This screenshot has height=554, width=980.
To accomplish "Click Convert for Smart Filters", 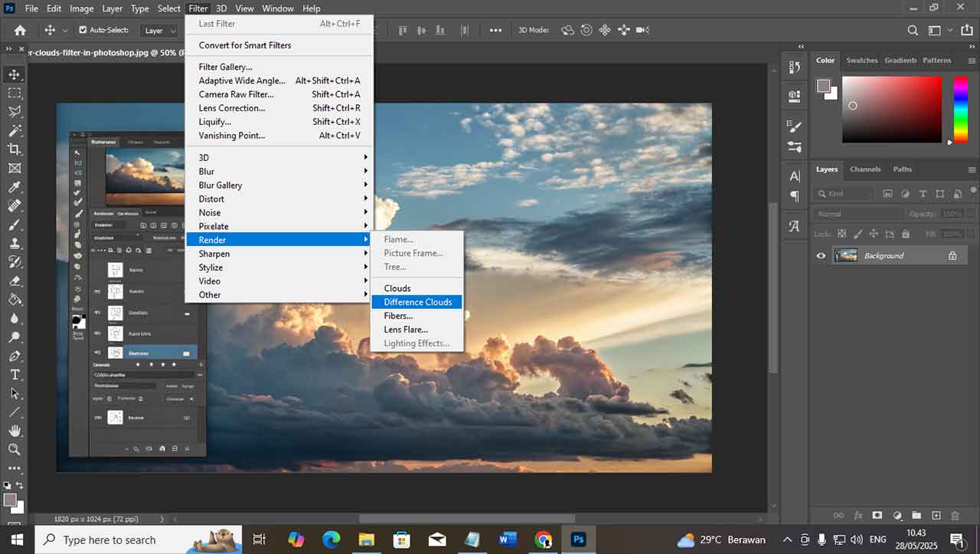I will click(279, 45).
